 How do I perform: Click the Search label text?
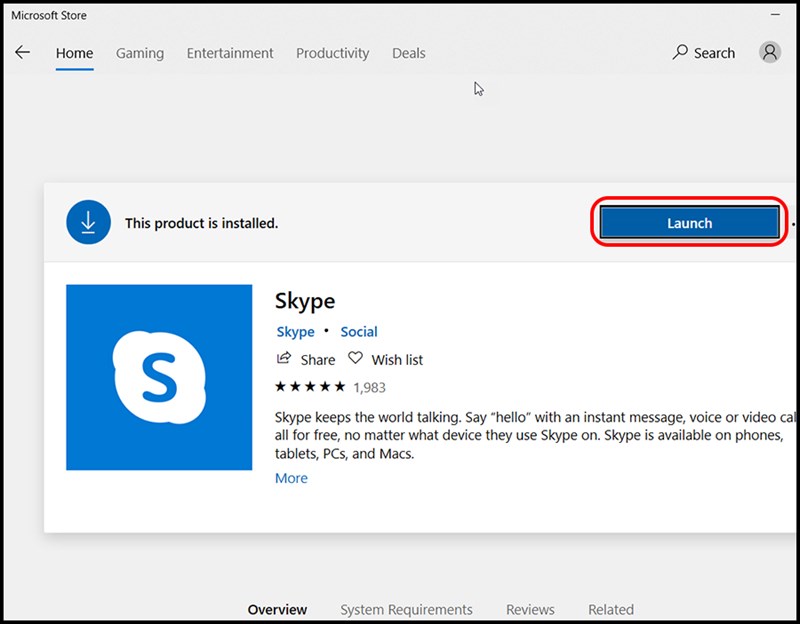click(714, 53)
